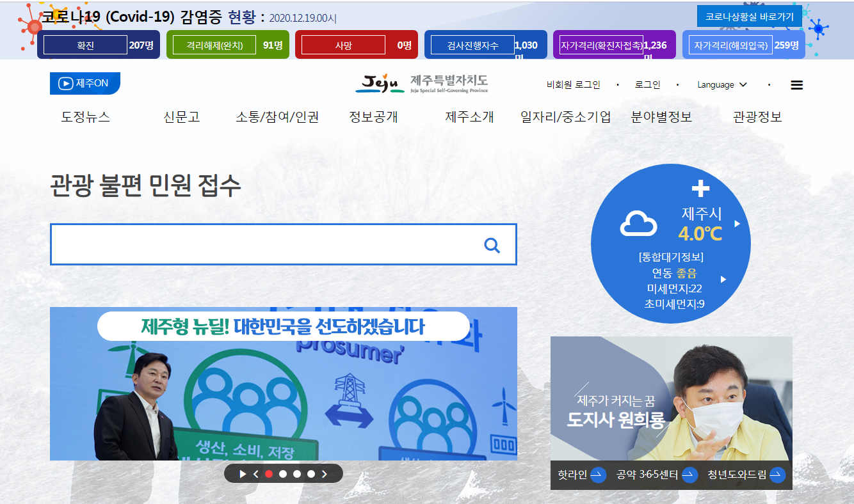The width and height of the screenshot is (854, 504).
Task: Click the 청년도와드림 arrow icon
Action: click(777, 475)
